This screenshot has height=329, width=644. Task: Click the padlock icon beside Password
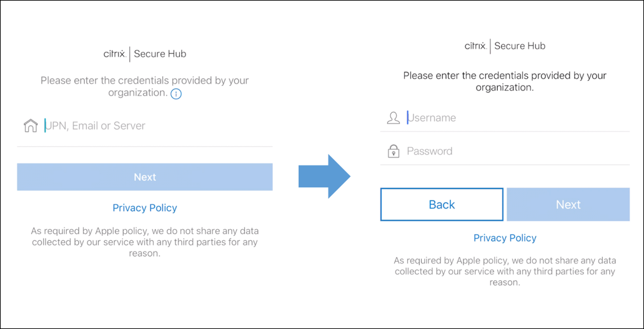[394, 151]
